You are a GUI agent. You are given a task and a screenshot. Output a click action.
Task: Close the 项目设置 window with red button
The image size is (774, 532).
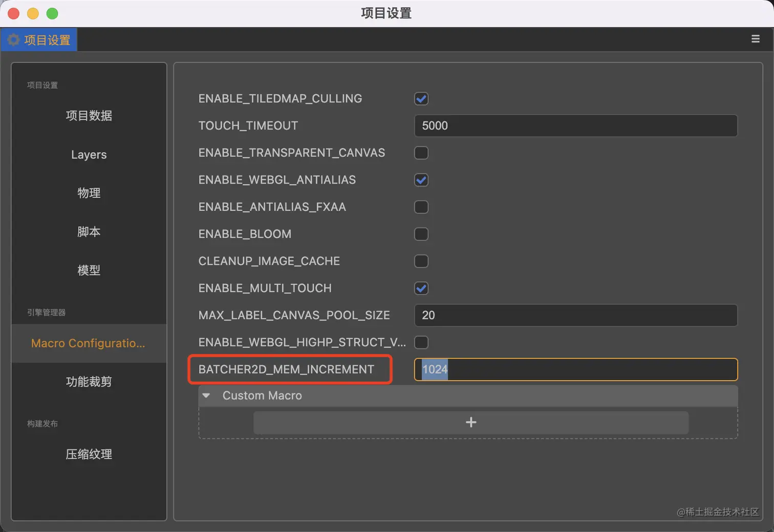pos(14,13)
